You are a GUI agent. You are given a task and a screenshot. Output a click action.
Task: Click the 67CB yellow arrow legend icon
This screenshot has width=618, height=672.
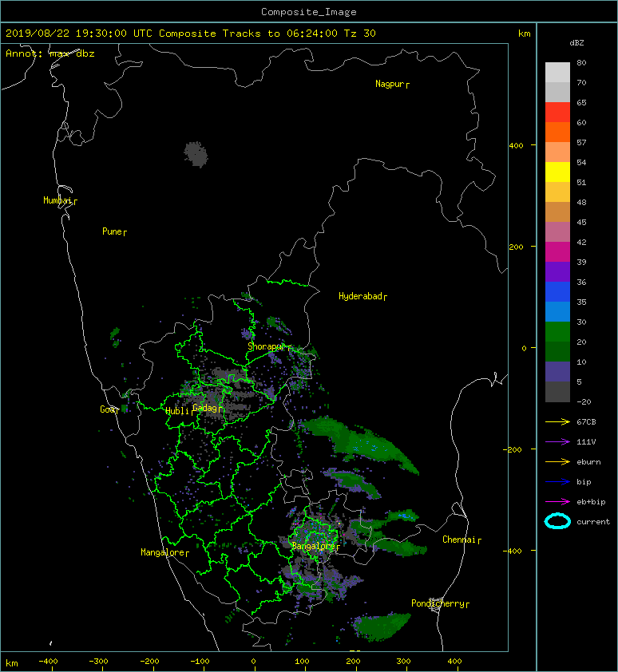(x=557, y=421)
